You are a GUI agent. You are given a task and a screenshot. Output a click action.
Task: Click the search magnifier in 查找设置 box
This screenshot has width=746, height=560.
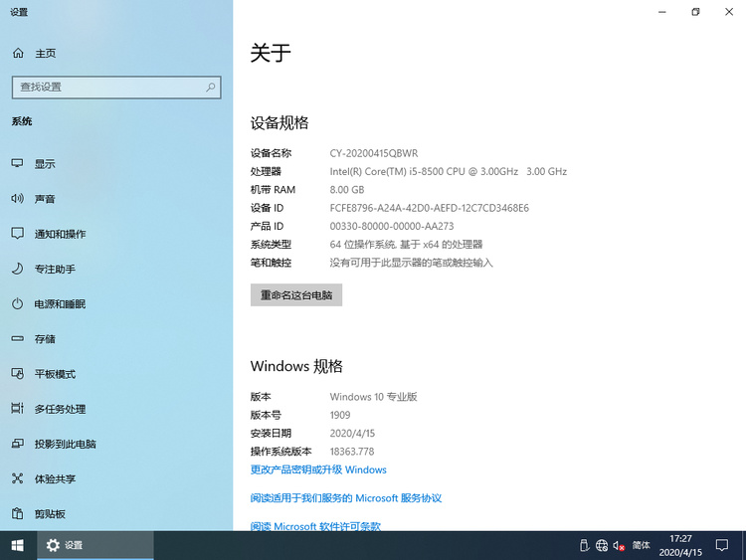[210, 87]
